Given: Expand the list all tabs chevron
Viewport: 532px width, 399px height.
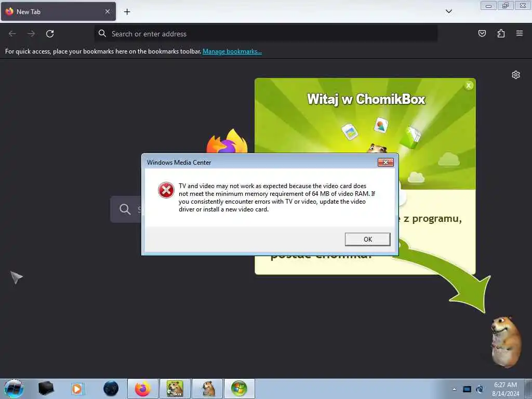Looking at the screenshot, I should point(448,11).
